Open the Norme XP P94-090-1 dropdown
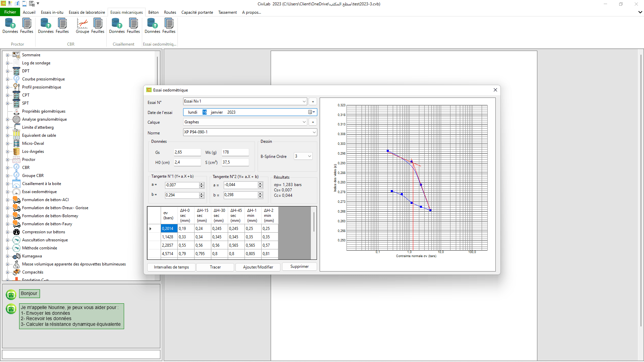 (314, 132)
